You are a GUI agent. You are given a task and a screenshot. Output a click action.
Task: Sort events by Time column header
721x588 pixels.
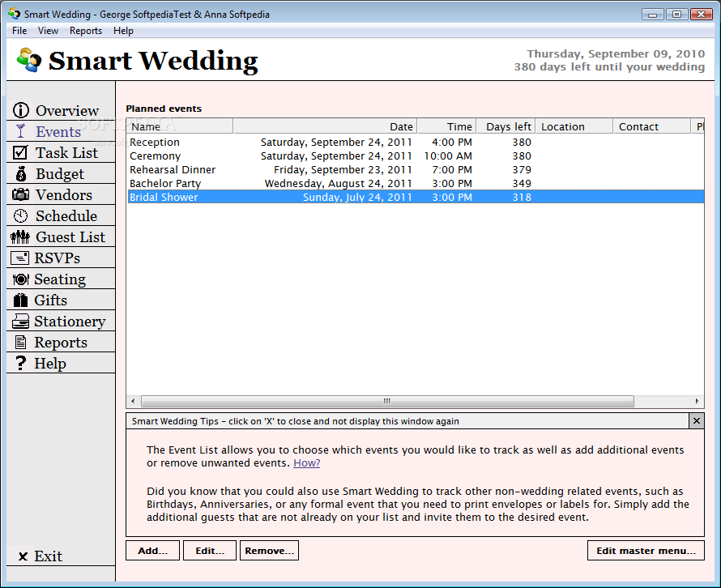point(446,126)
